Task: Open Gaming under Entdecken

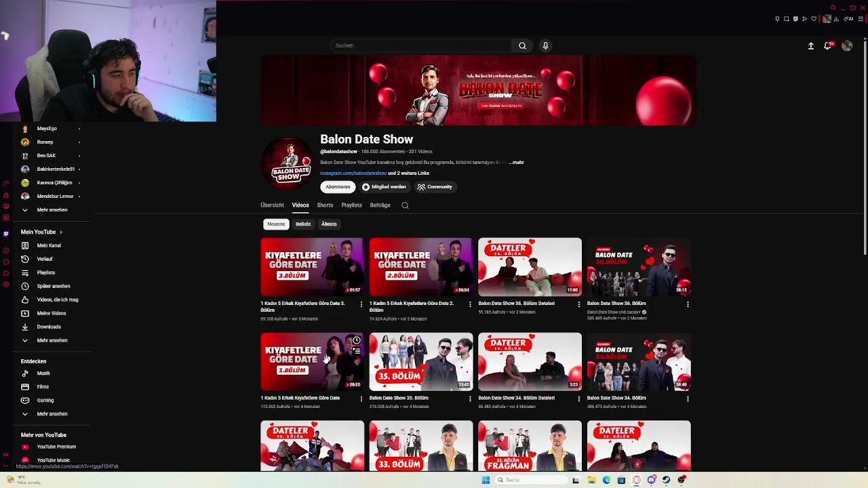Action: (x=50, y=401)
